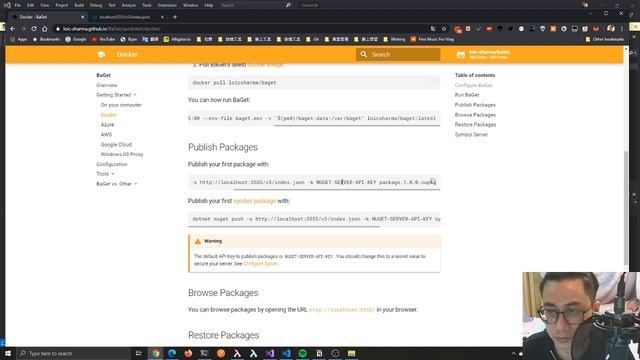Jump to Run BaGet in table of contents
Screen dimensions: 640x360
(x=467, y=95)
